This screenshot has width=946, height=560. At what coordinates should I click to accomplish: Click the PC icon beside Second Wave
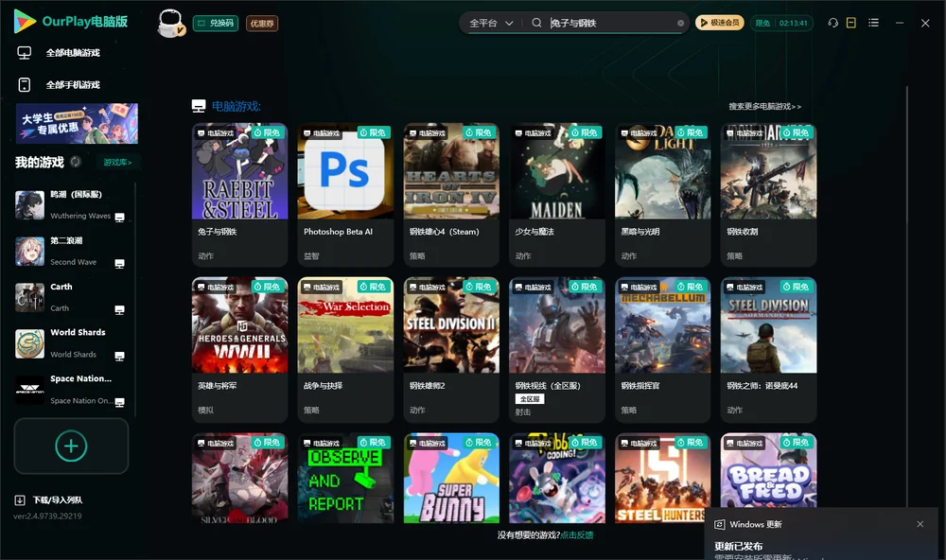[119, 264]
